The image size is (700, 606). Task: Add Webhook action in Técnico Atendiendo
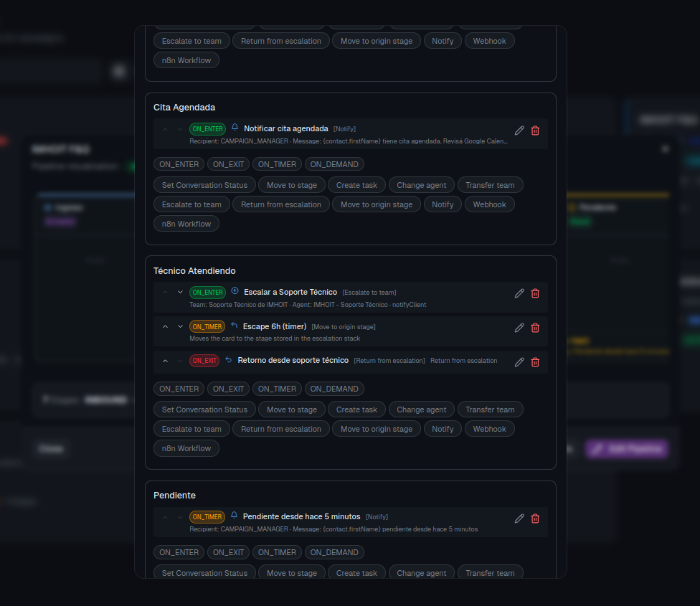click(489, 429)
